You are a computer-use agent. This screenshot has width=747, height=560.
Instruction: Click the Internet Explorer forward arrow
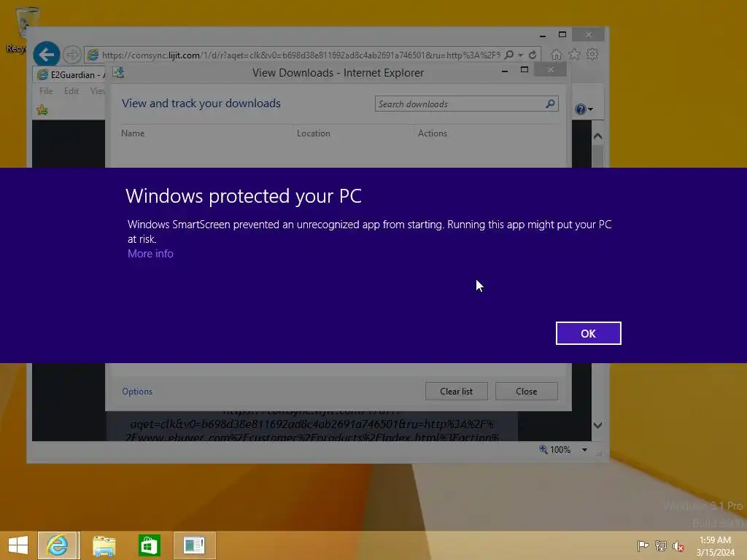71,55
